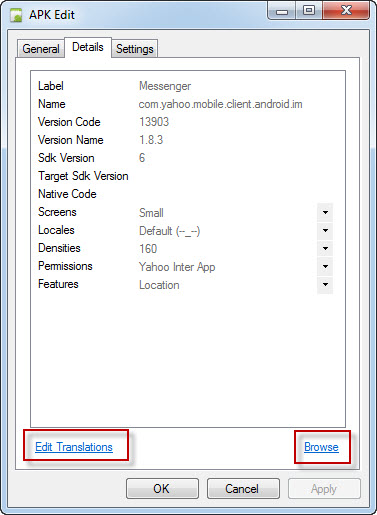Click the package name com.yahoo.mobile.client.android.im
The height and width of the screenshot is (515, 377).
point(221,104)
